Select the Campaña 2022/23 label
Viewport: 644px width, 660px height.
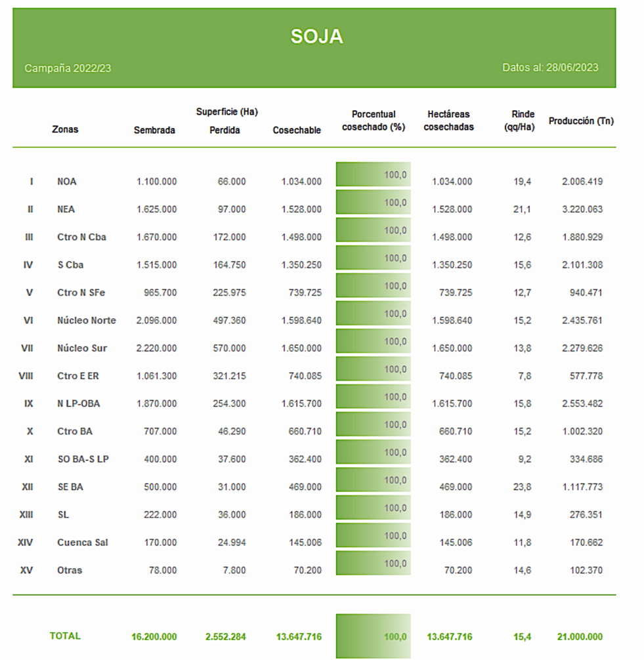[68, 68]
